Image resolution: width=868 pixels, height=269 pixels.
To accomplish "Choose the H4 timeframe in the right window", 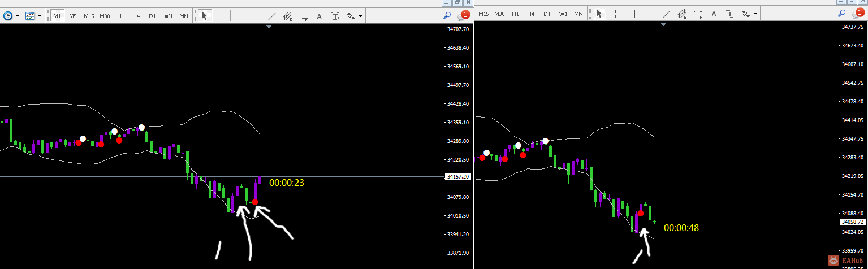I will pos(531,13).
